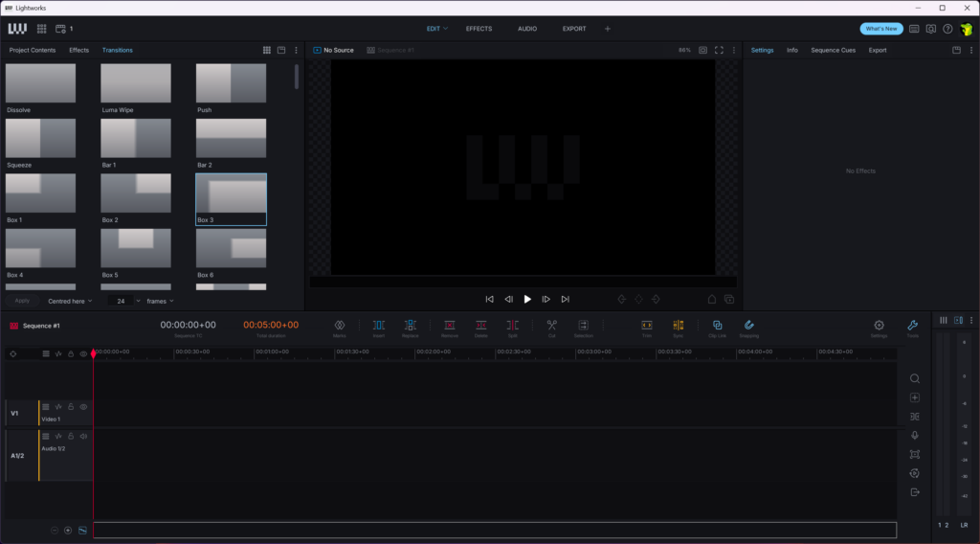Image resolution: width=980 pixels, height=544 pixels.
Task: Jump to the start of sequence
Action: 489,300
